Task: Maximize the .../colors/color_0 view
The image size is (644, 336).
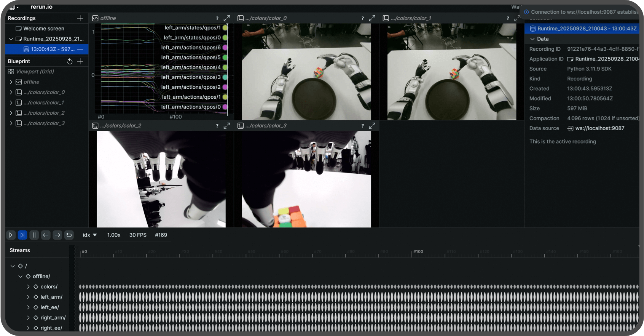Action: pyautogui.click(x=372, y=18)
